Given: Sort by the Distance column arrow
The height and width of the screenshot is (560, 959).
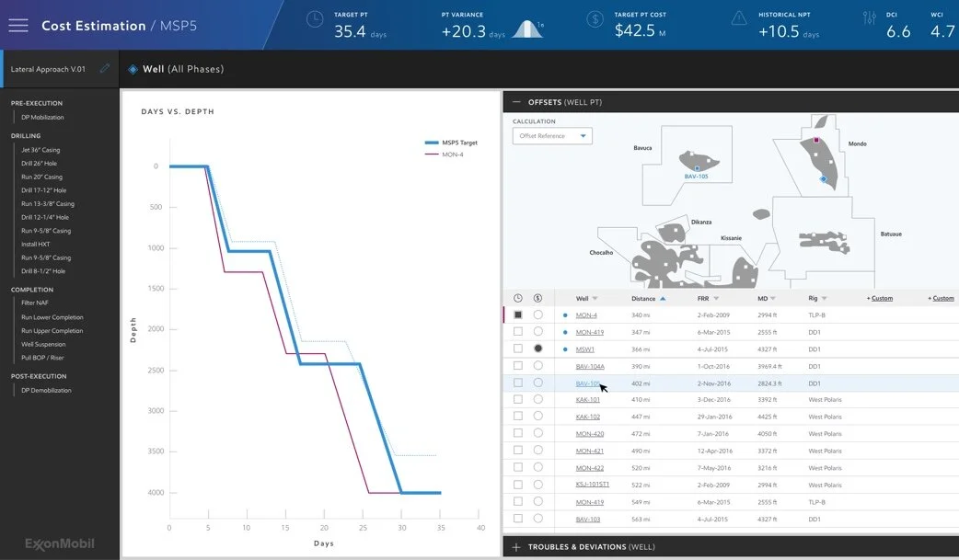Looking at the screenshot, I should pos(663,298).
